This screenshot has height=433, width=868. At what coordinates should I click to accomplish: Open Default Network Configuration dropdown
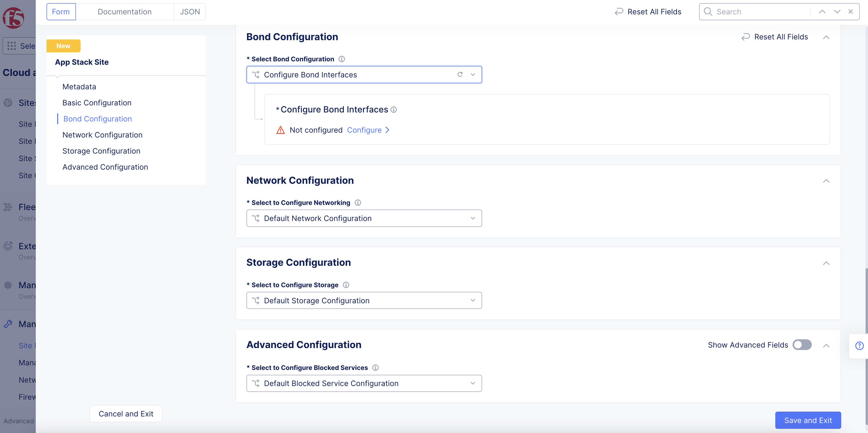(364, 218)
